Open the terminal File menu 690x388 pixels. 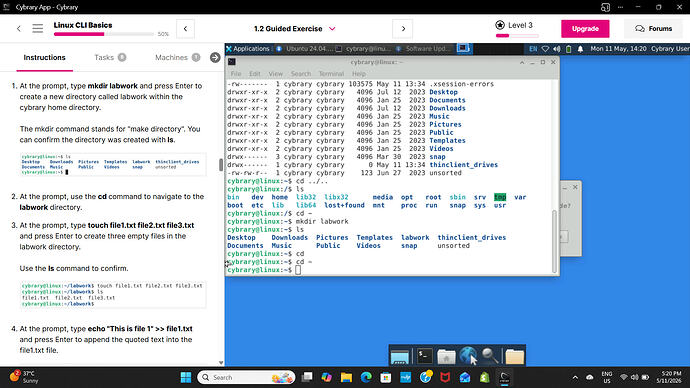pos(236,74)
